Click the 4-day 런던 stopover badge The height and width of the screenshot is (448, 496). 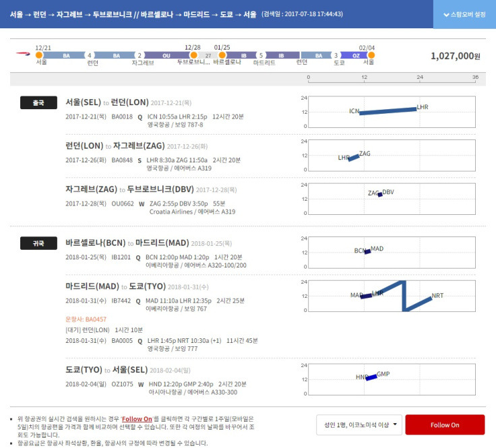pyautogui.click(x=89, y=55)
